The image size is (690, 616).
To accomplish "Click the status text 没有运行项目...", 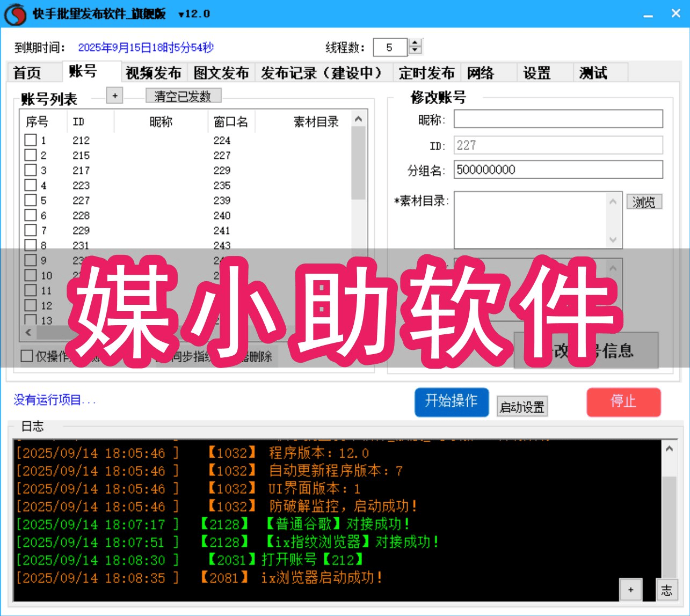I will click(x=55, y=400).
